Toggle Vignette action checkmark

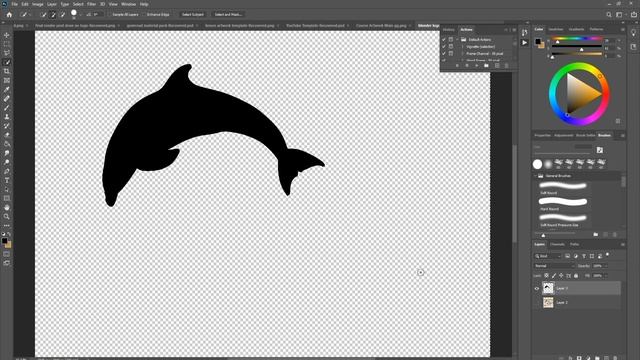[444, 47]
